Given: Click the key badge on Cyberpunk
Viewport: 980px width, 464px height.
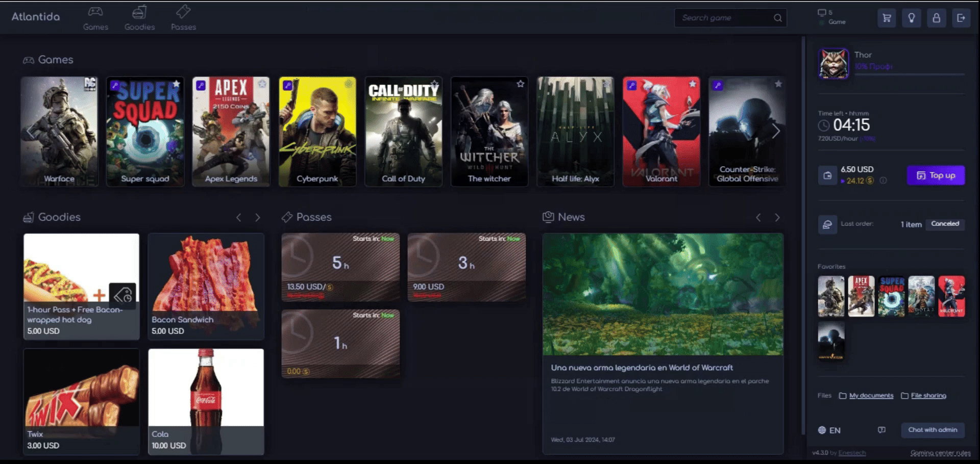Looking at the screenshot, I should [x=287, y=85].
